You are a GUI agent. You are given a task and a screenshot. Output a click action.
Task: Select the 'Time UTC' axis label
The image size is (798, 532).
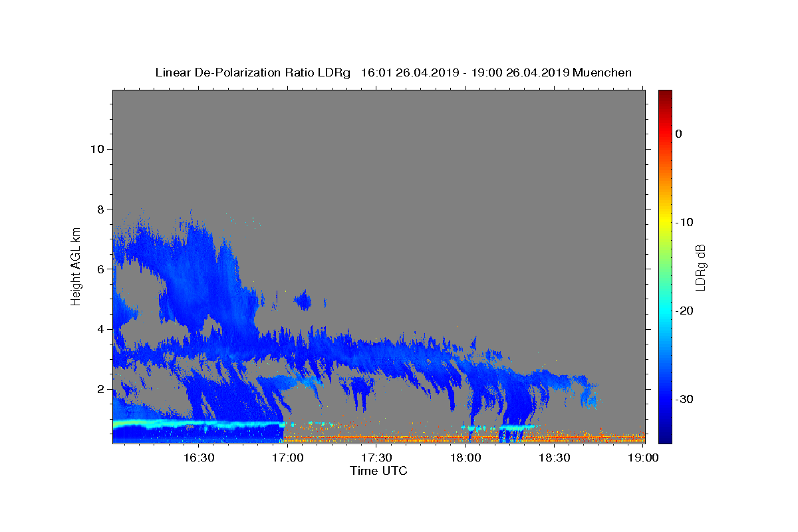pos(378,471)
